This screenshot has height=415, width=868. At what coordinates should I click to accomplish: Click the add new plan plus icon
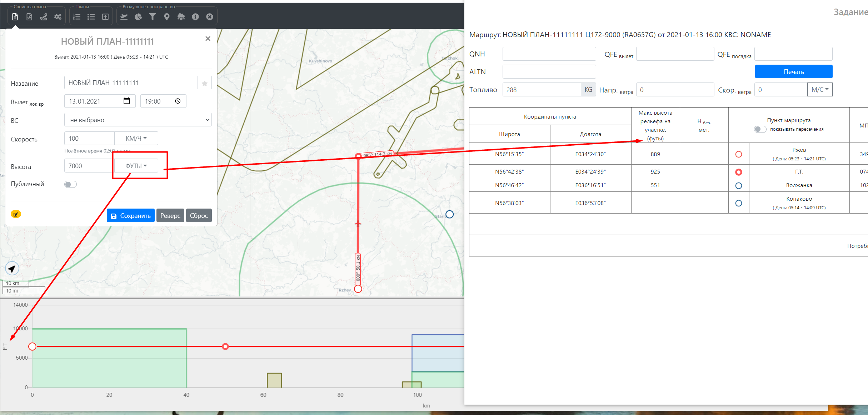[105, 17]
